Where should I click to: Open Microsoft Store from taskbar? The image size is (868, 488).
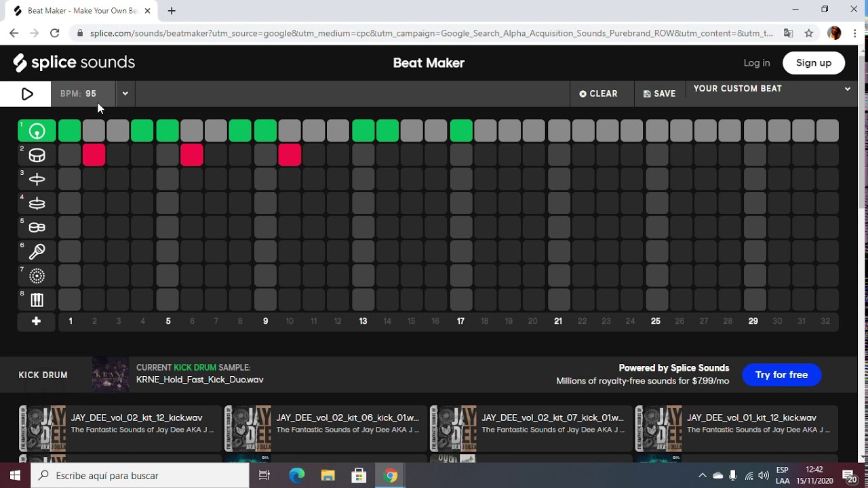[359, 476]
